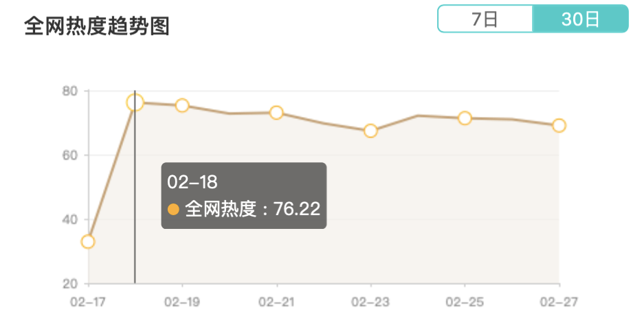The image size is (644, 332).
Task: Click the 02-18 date in the tooltip
Action: [192, 182]
